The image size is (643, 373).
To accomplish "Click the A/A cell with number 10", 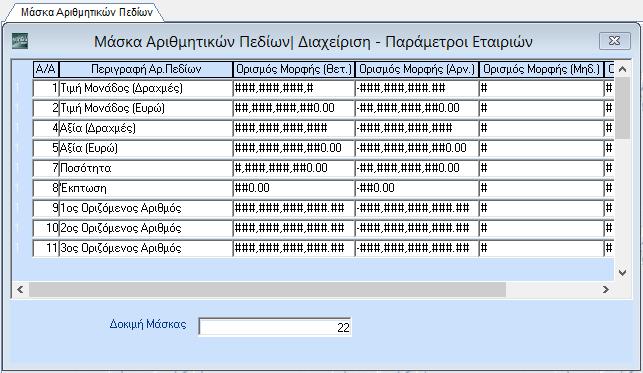I will tap(46, 228).
